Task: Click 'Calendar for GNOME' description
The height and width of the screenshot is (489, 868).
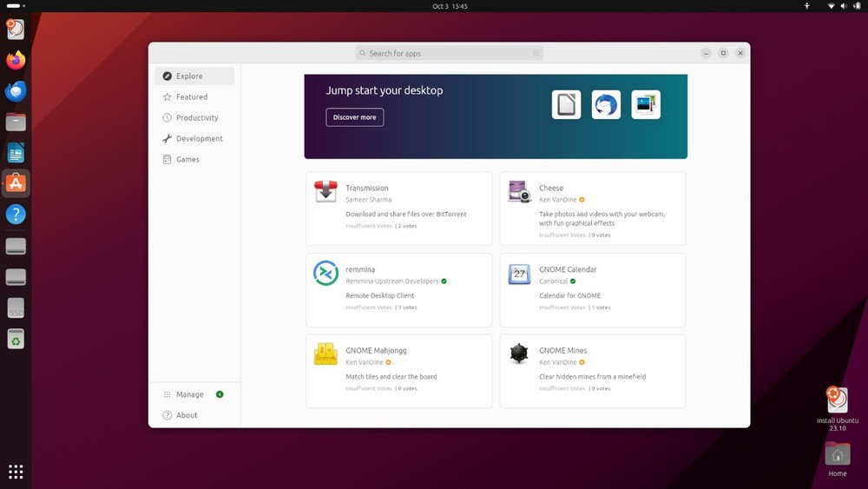Action: point(570,295)
